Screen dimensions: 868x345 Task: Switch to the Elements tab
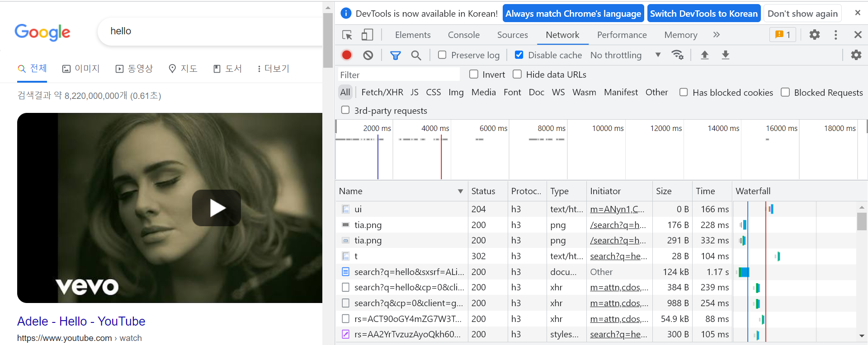(413, 35)
